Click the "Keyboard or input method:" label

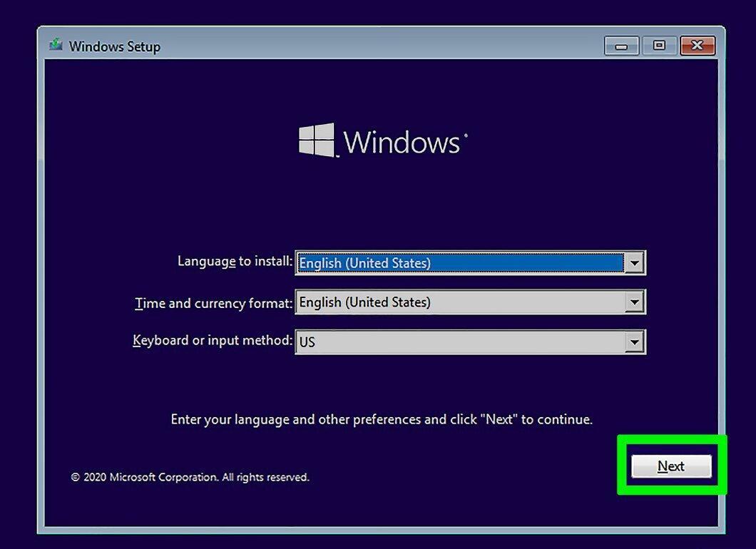[213, 340]
